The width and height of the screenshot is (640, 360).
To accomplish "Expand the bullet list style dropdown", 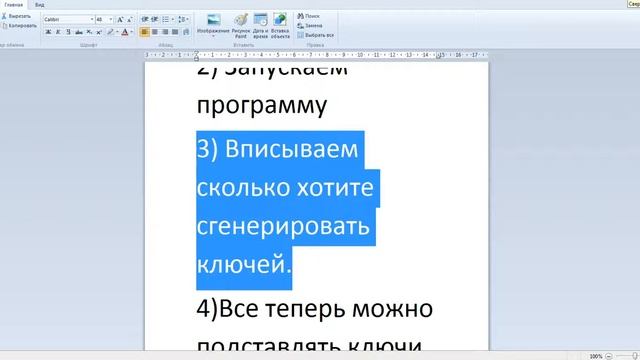I will [x=173, y=19].
